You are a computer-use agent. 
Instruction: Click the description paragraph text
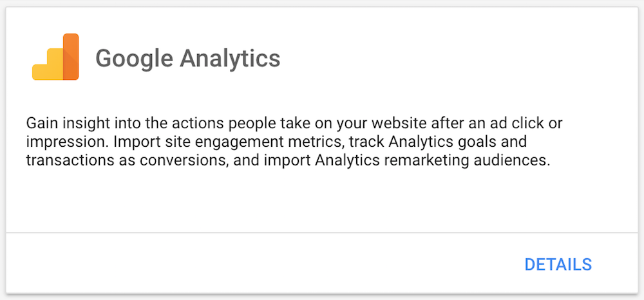pos(289,142)
